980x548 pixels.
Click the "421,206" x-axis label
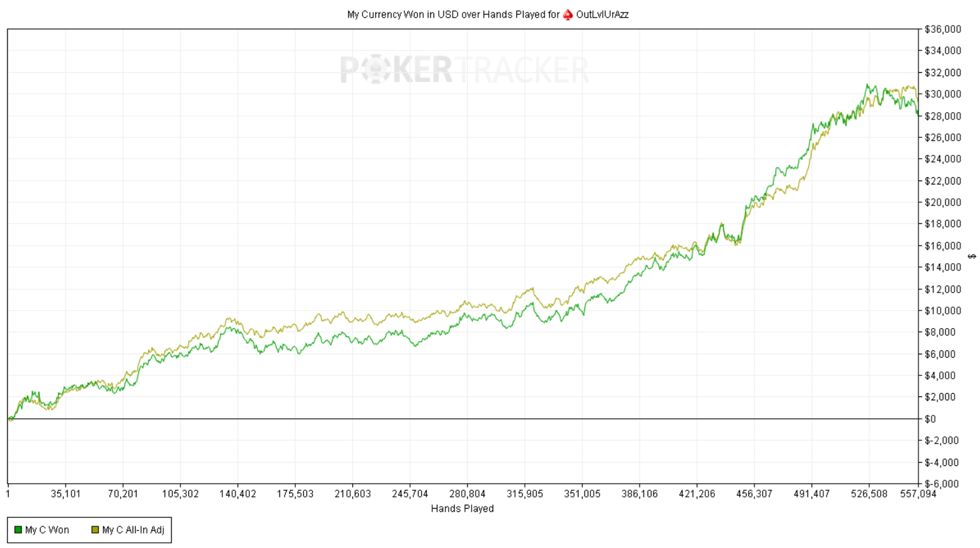(x=697, y=494)
